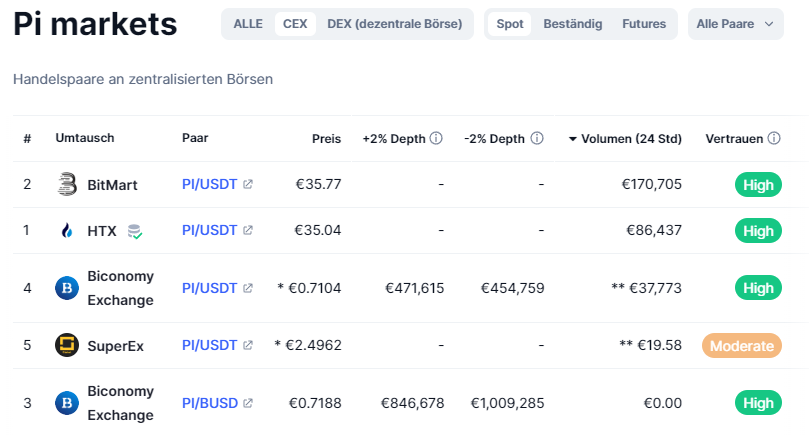Click PI/BUSD price €0.7188
The height and width of the screenshot is (436, 809).
pyautogui.click(x=315, y=403)
